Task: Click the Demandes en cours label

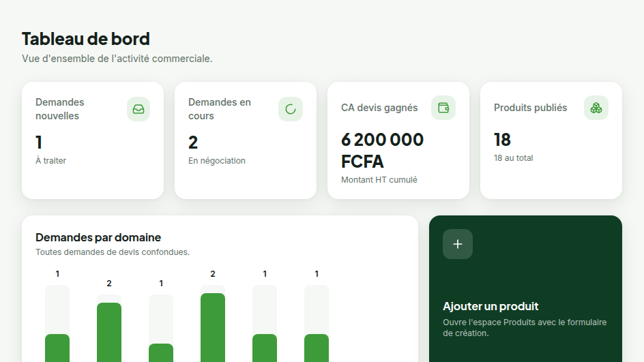Action: (x=220, y=109)
